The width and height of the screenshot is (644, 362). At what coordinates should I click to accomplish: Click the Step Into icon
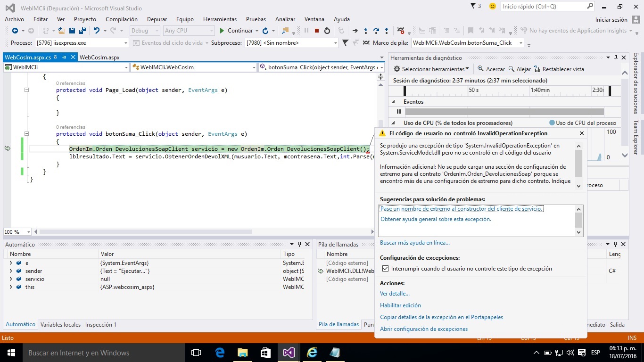[x=366, y=31]
